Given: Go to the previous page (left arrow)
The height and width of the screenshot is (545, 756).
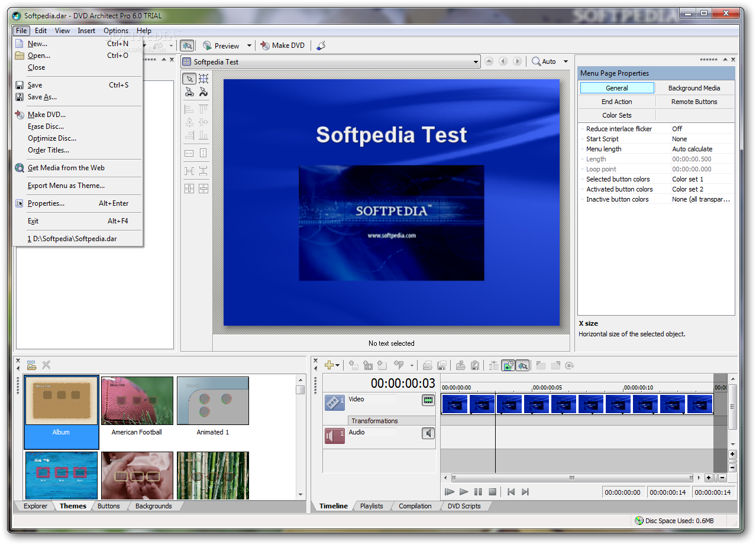Looking at the screenshot, I should coord(503,61).
